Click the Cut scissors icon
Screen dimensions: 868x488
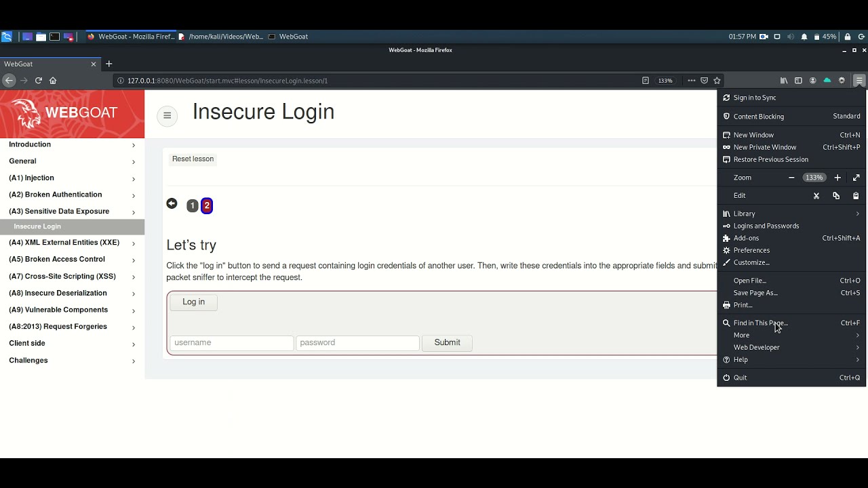point(816,196)
